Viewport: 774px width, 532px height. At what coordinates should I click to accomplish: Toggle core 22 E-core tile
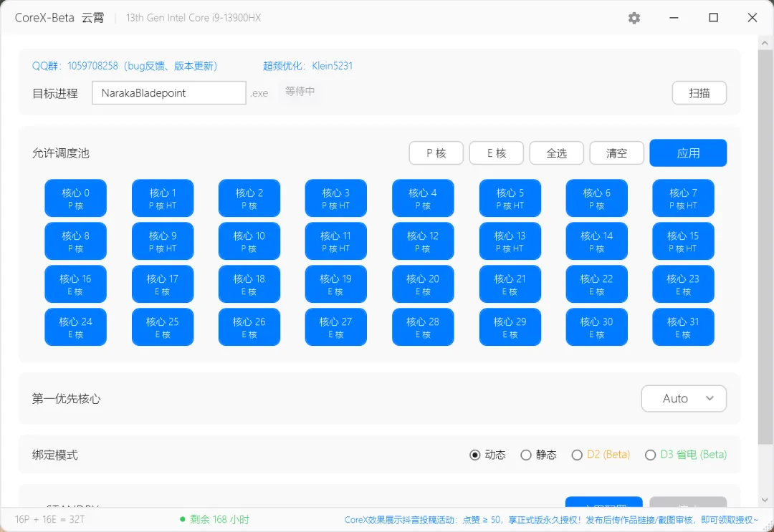coord(597,284)
